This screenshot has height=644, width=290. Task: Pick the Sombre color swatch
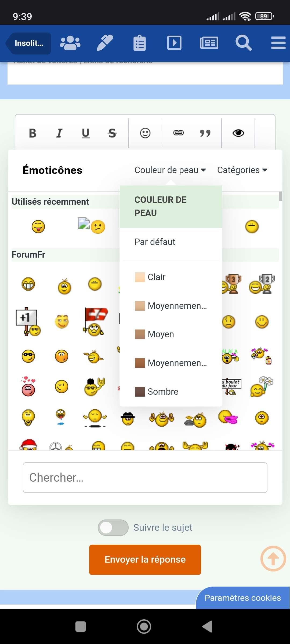click(140, 392)
